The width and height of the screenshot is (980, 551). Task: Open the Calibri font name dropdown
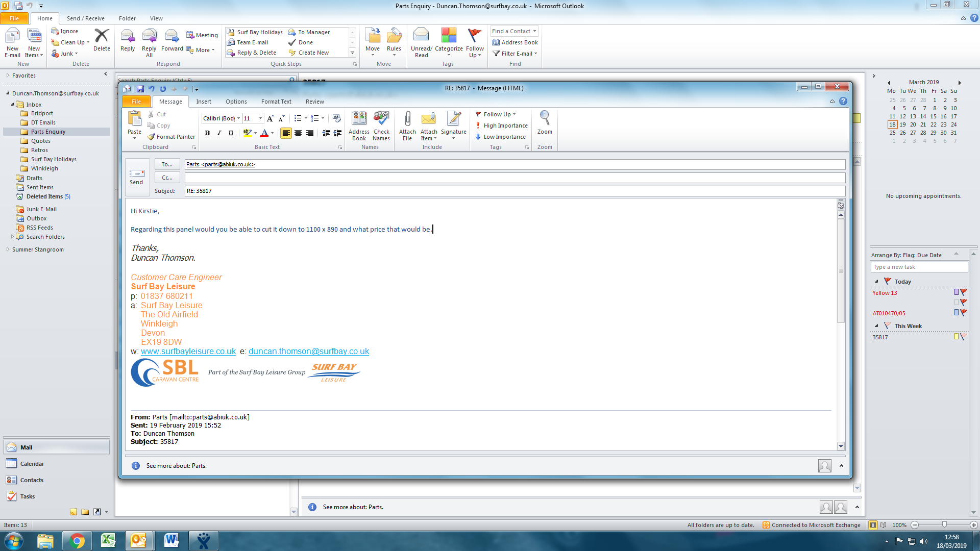tap(238, 118)
